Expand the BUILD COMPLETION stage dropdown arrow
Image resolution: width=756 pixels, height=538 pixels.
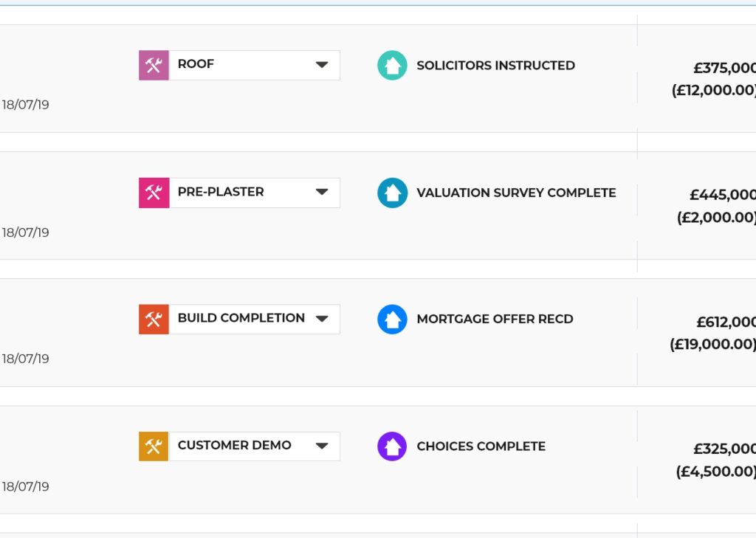coord(322,319)
